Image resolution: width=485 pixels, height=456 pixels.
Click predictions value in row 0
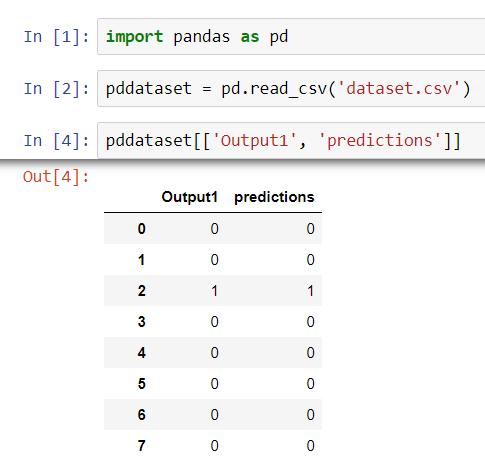pos(311,229)
